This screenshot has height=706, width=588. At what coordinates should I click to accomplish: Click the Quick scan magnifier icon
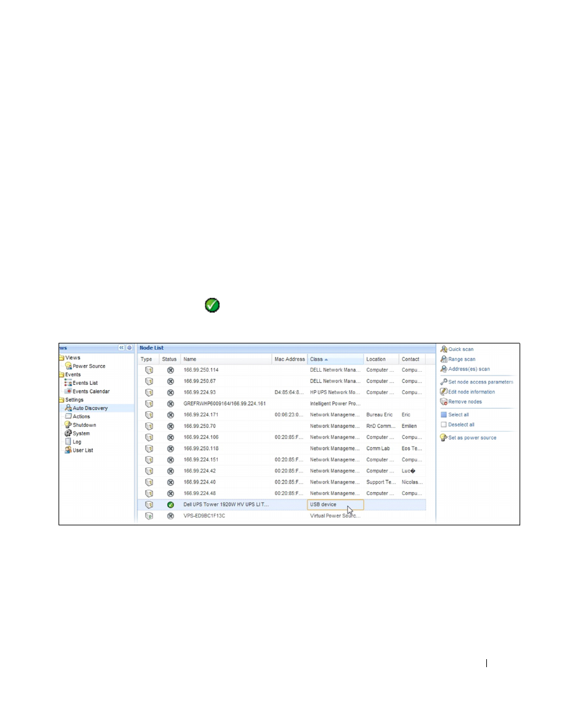tap(444, 349)
